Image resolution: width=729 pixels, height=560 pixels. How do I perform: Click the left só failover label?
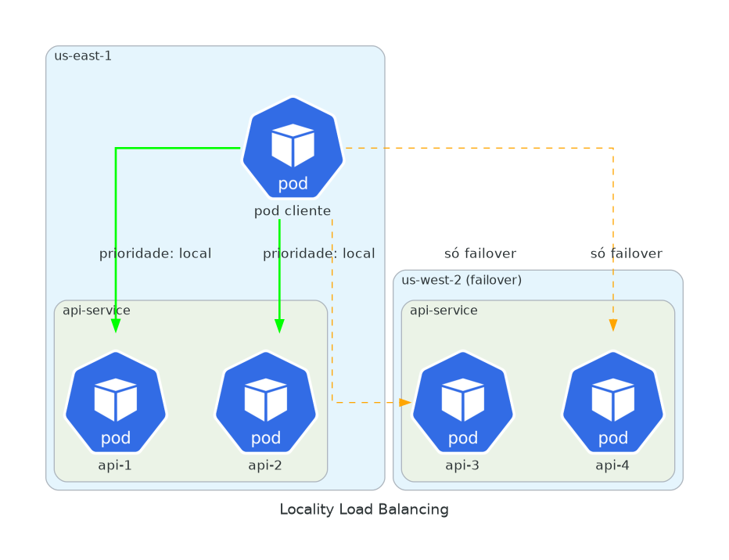(480, 253)
